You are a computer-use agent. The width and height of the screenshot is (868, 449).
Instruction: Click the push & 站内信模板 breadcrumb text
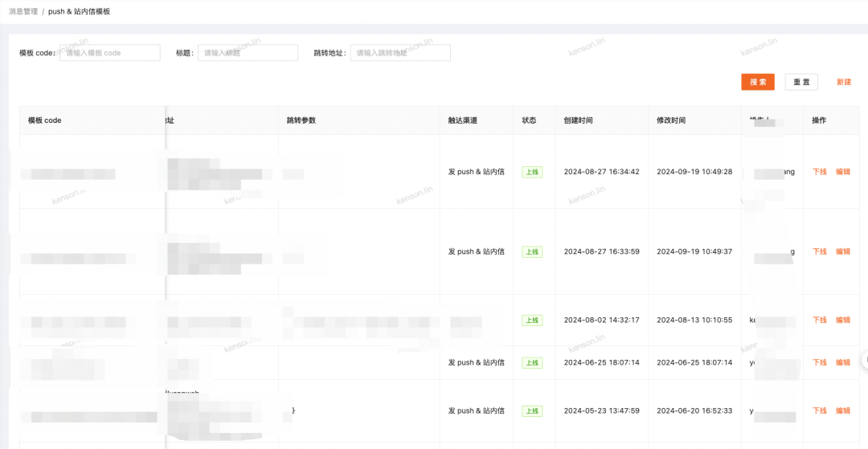point(79,11)
